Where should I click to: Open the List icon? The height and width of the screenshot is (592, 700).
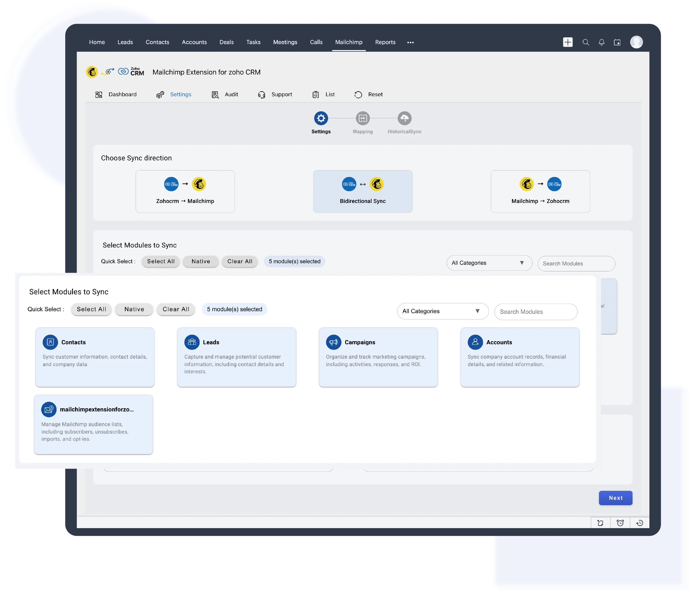point(315,94)
